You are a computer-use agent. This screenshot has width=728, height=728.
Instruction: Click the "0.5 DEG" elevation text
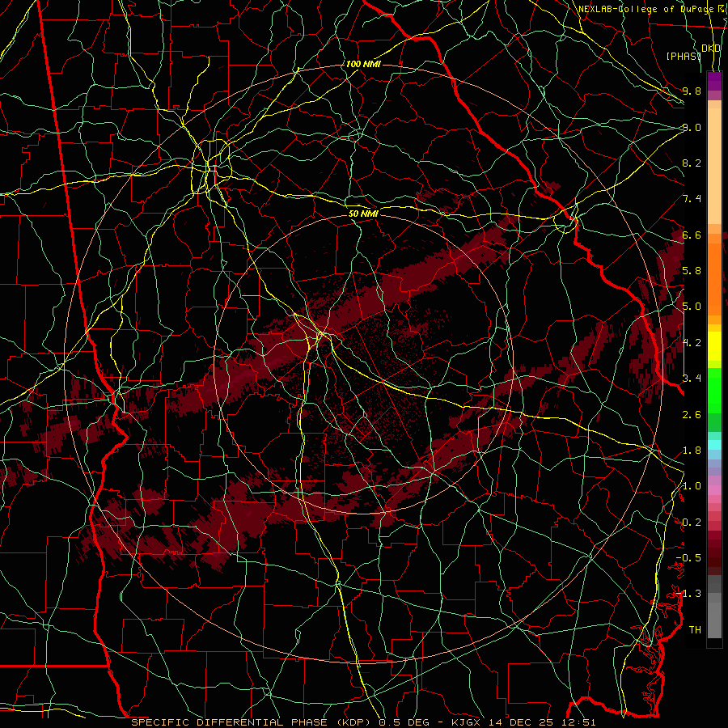point(404,722)
